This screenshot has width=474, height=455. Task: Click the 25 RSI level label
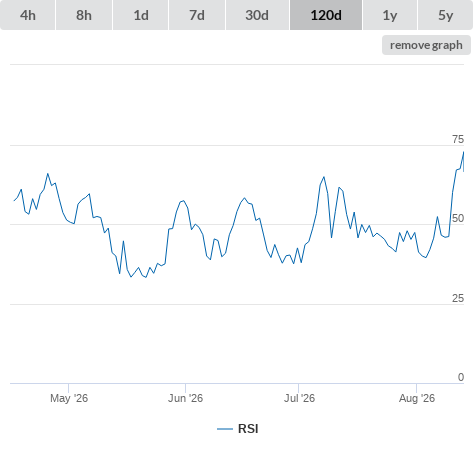click(x=458, y=298)
